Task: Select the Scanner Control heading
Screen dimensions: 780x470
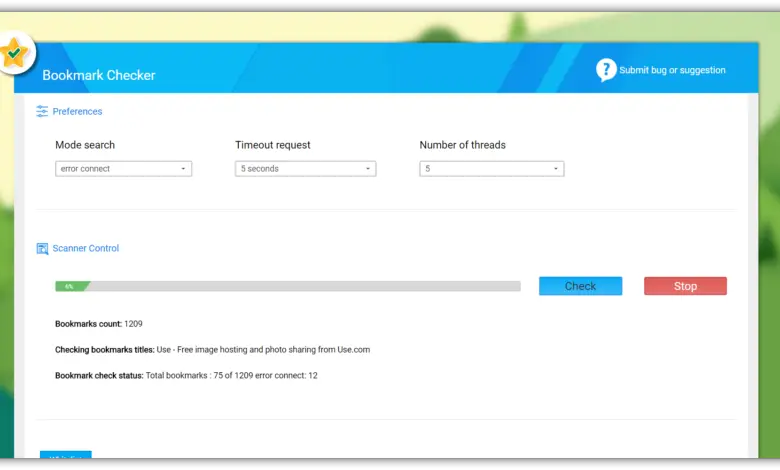Action: coord(86,248)
